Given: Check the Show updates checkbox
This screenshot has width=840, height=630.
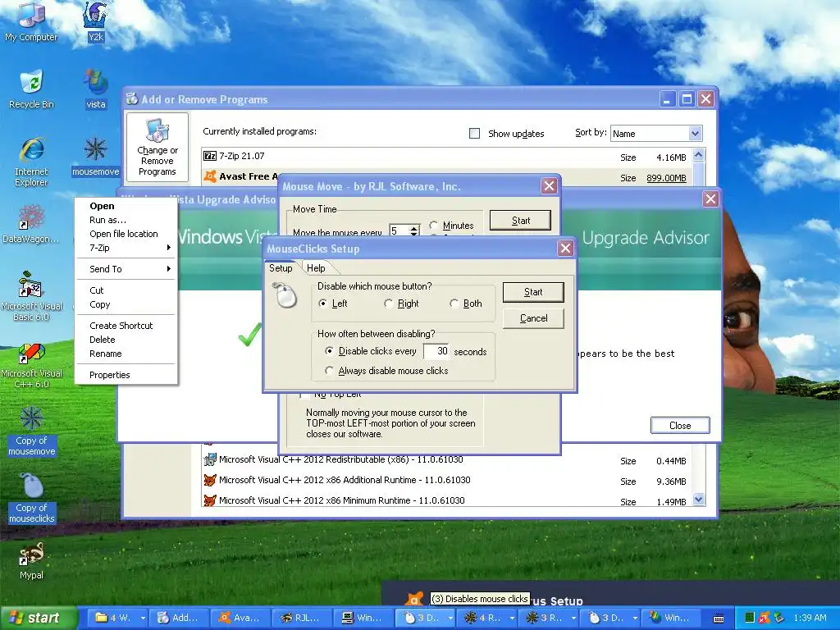Looking at the screenshot, I should click(475, 134).
